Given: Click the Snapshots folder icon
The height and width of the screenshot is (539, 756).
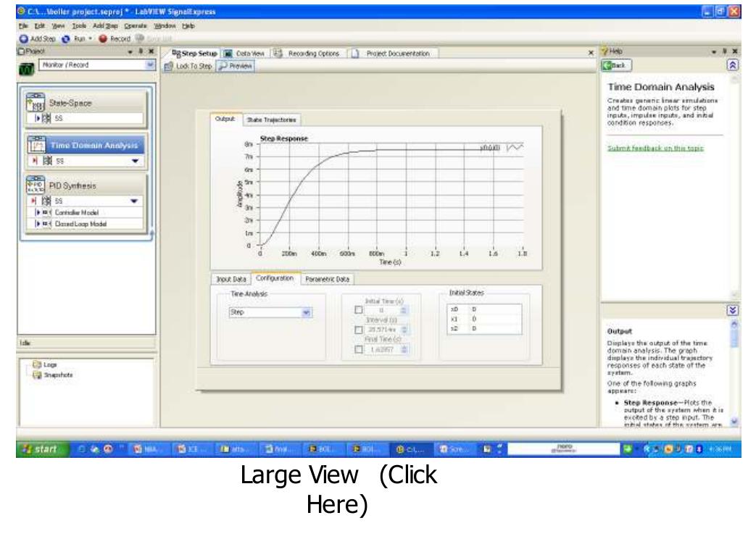Looking at the screenshot, I should click(37, 375).
